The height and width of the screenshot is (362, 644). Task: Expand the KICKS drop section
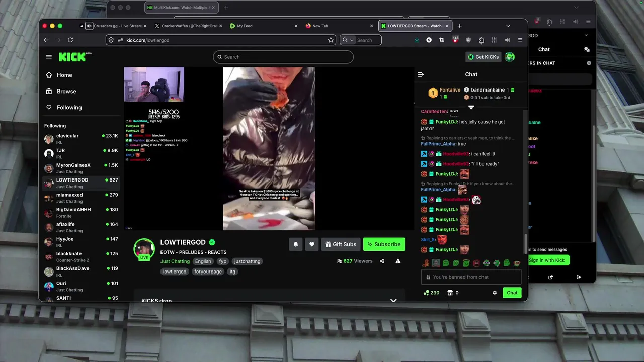pos(393,300)
